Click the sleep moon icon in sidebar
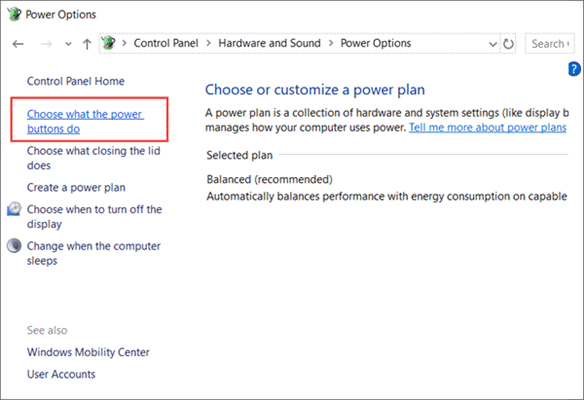 (14, 246)
